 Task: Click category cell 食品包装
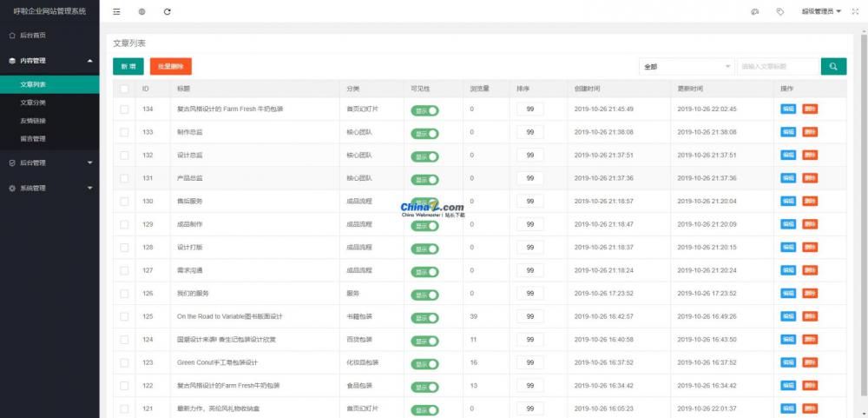coord(359,385)
